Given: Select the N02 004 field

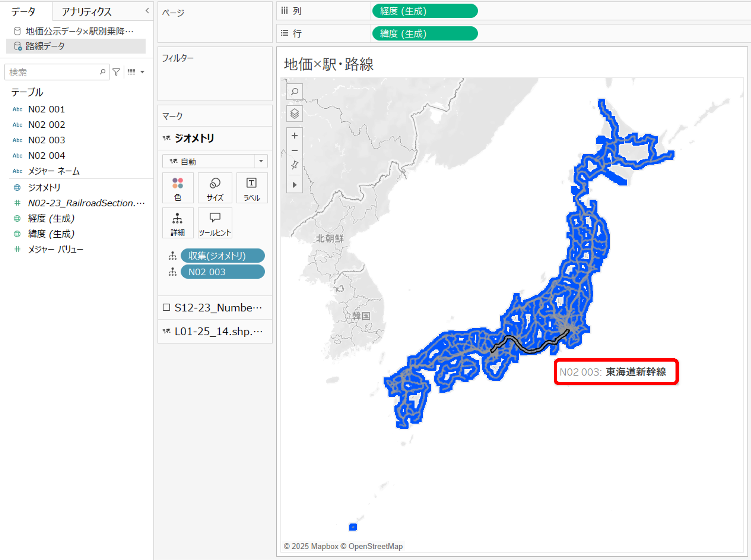Looking at the screenshot, I should [46, 155].
